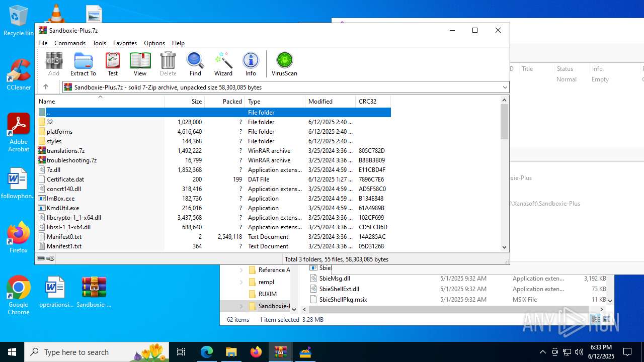Open the Tools menu
644x362 pixels.
(x=99, y=43)
